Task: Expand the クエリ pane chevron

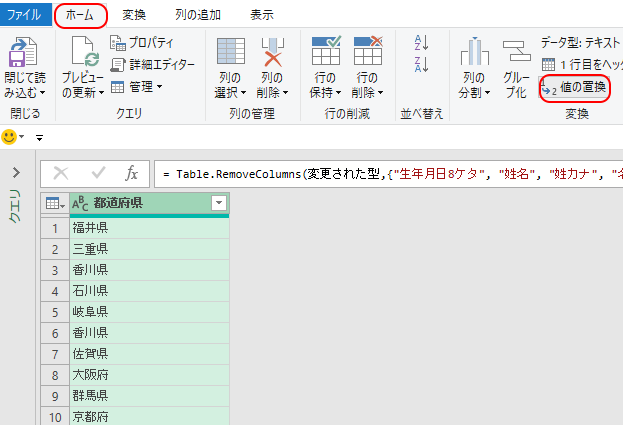Action: click(x=16, y=173)
